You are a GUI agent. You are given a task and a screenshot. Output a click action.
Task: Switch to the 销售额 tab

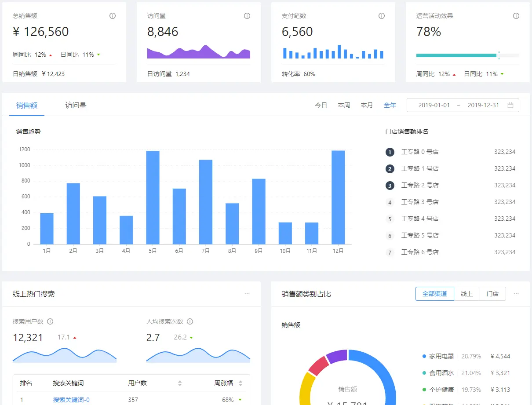pos(27,105)
